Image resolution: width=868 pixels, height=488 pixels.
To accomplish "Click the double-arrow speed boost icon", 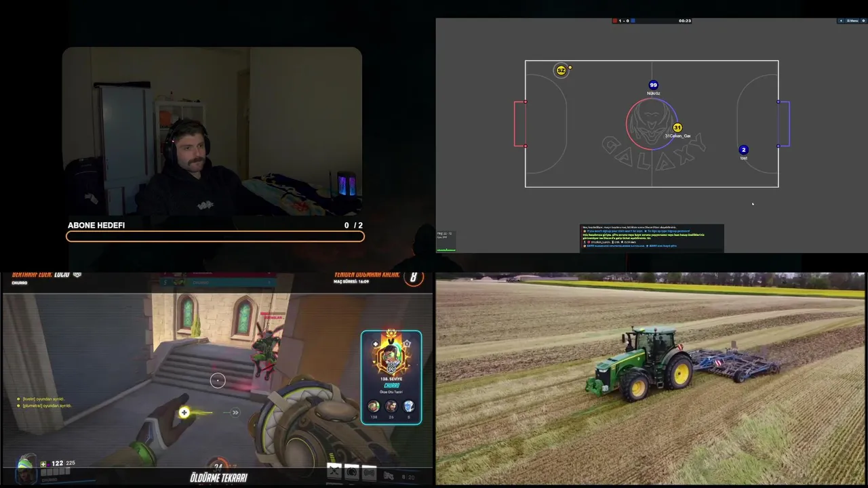I will coord(235,412).
